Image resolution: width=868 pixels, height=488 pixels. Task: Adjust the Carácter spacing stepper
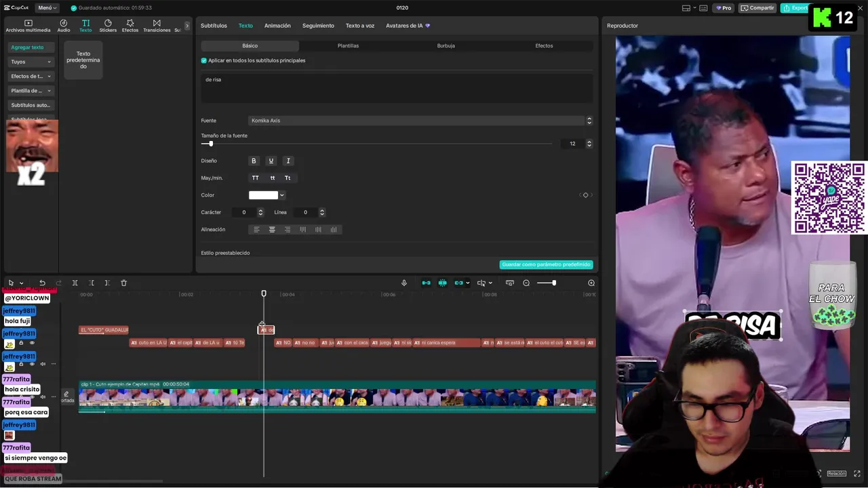coord(260,212)
